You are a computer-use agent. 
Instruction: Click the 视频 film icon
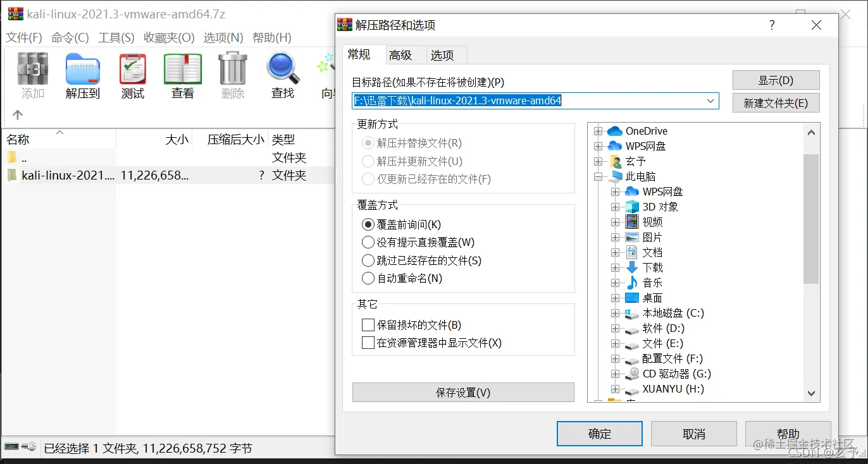pos(632,222)
